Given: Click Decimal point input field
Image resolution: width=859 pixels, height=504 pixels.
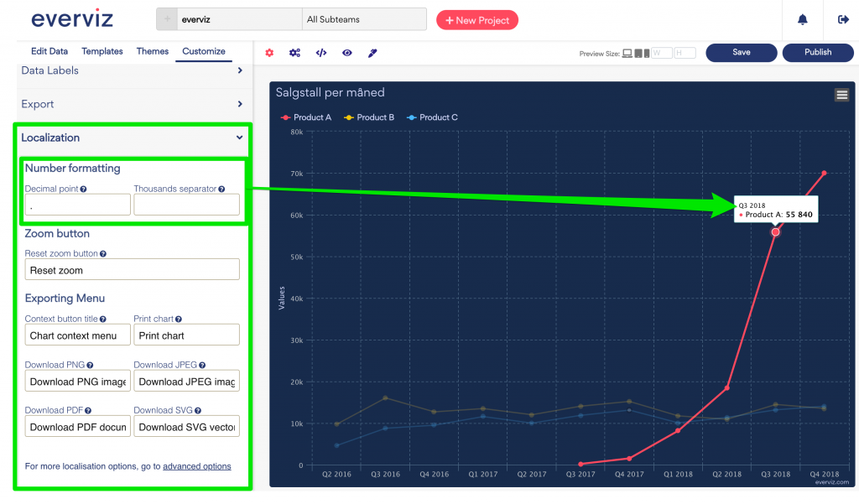Looking at the screenshot, I should pyautogui.click(x=78, y=205).
